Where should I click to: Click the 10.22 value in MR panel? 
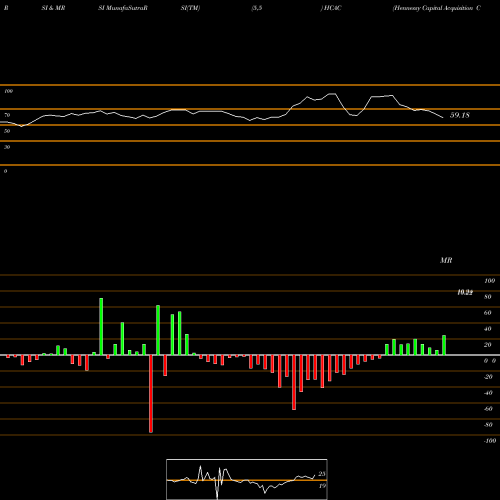tap(465, 292)
